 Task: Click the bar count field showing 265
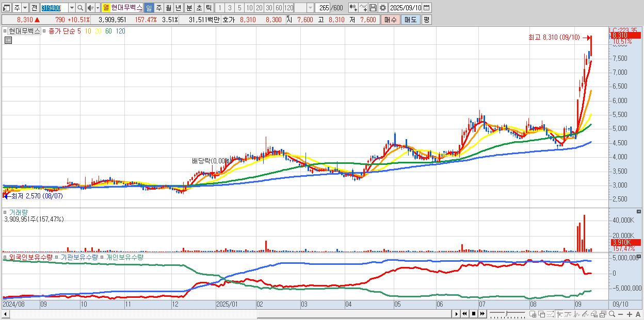324,8
